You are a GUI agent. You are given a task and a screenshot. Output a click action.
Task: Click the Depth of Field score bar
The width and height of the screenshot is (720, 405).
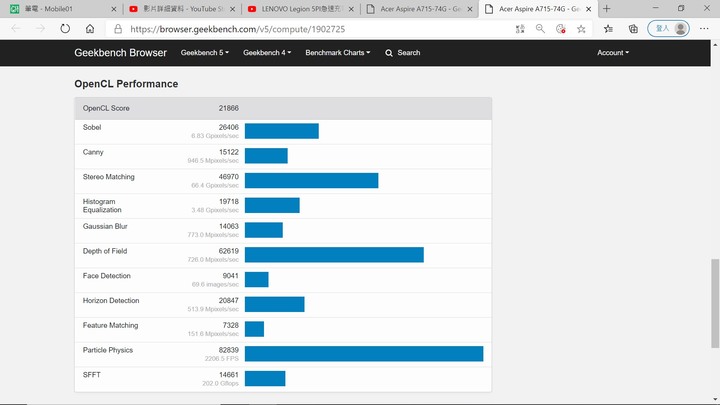click(334, 255)
